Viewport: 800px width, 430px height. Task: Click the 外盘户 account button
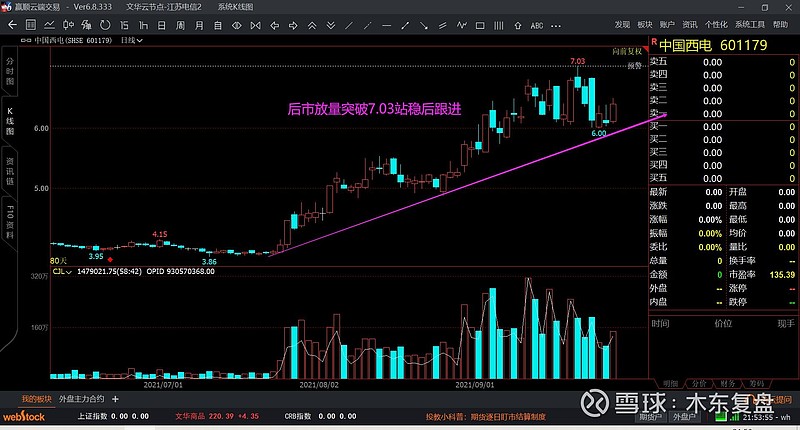(684, 417)
